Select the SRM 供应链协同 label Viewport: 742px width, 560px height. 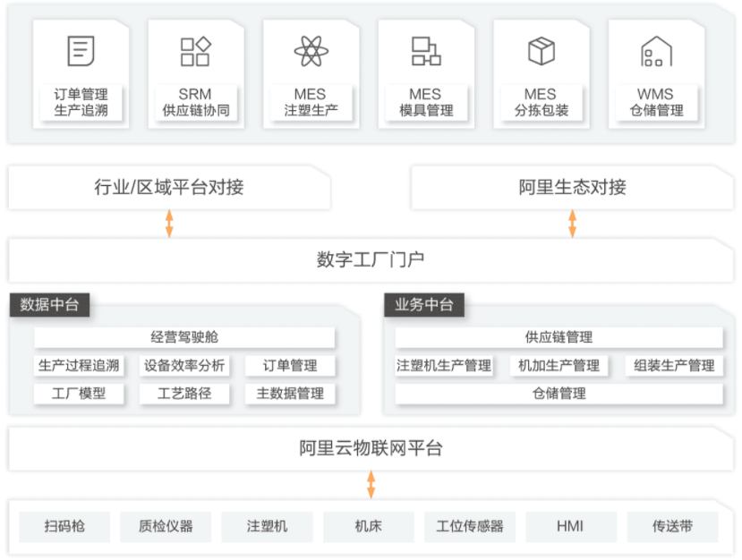[196, 102]
